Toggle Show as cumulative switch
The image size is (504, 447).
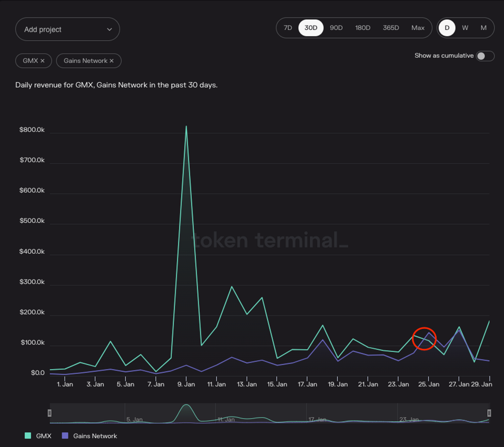tap(485, 56)
